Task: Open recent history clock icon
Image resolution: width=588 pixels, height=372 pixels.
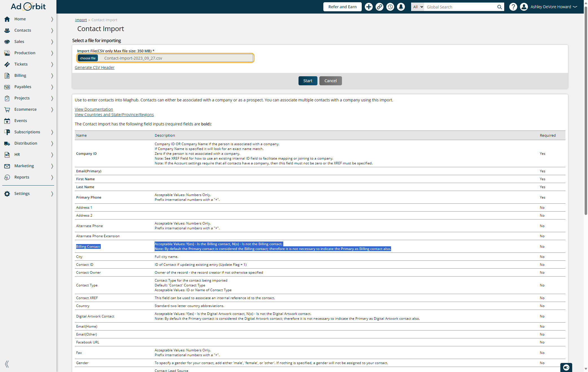Action: [390, 7]
